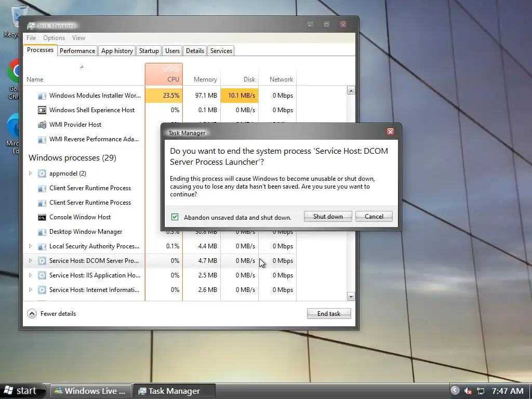Click the Task Manager title bar icon

pos(31,26)
